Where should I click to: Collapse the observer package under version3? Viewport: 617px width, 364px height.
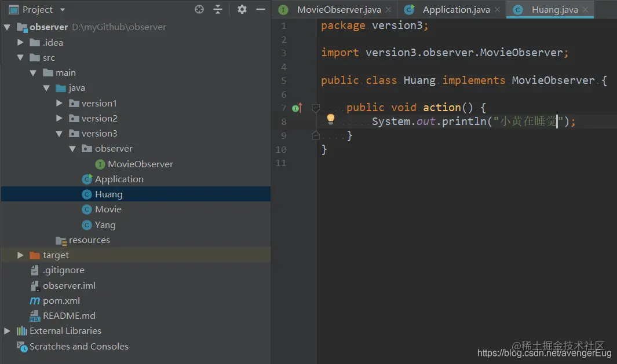(72, 149)
